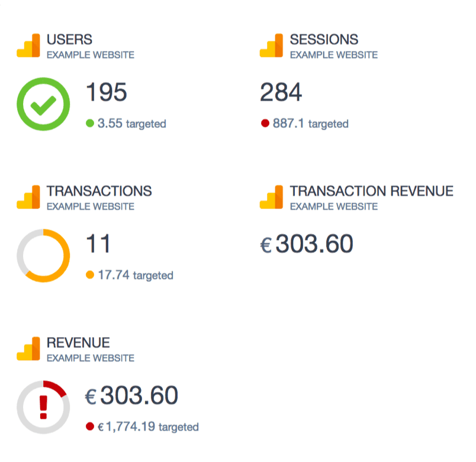The width and height of the screenshot is (476, 462).
Task: Click the Google Analytics icon beside Revenue
Action: tap(28, 349)
